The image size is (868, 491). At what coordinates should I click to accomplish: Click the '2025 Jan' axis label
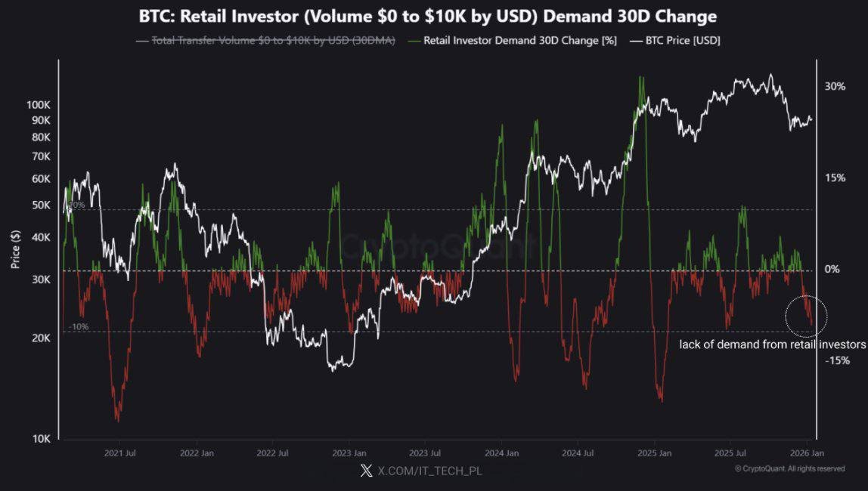(654, 452)
